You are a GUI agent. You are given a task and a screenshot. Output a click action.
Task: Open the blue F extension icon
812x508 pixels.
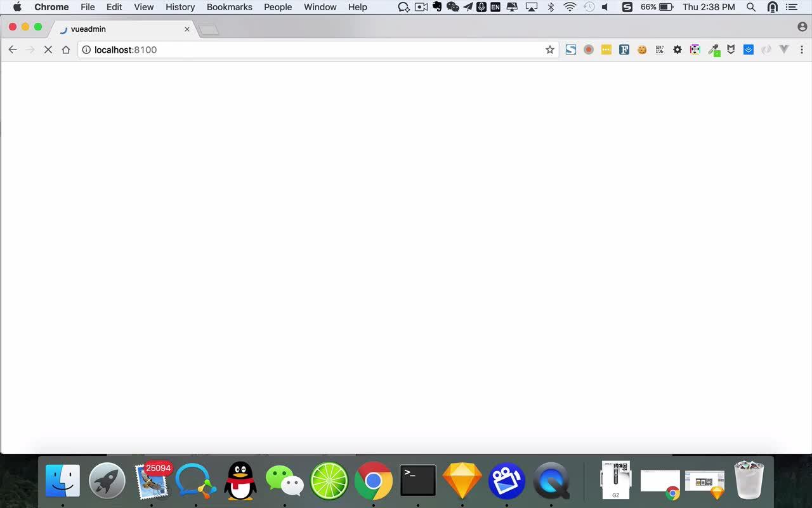(x=624, y=50)
